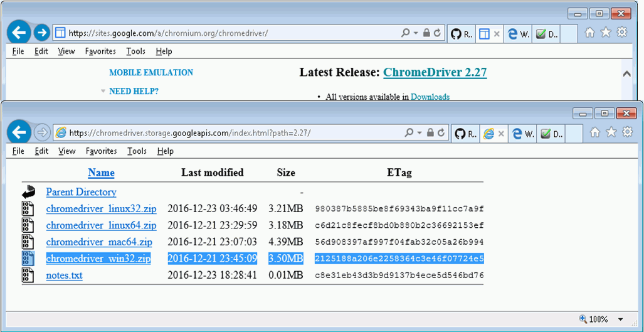Open the new empty tab button in the front window

pos(574,133)
